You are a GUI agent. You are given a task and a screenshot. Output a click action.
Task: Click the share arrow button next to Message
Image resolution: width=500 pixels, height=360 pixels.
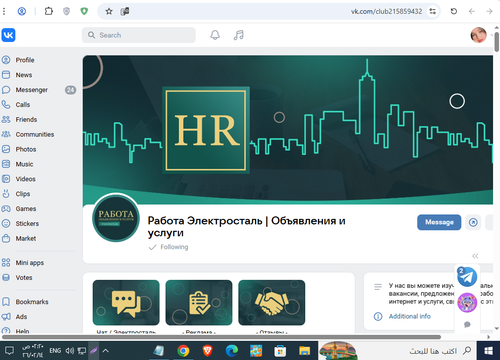[473, 222]
